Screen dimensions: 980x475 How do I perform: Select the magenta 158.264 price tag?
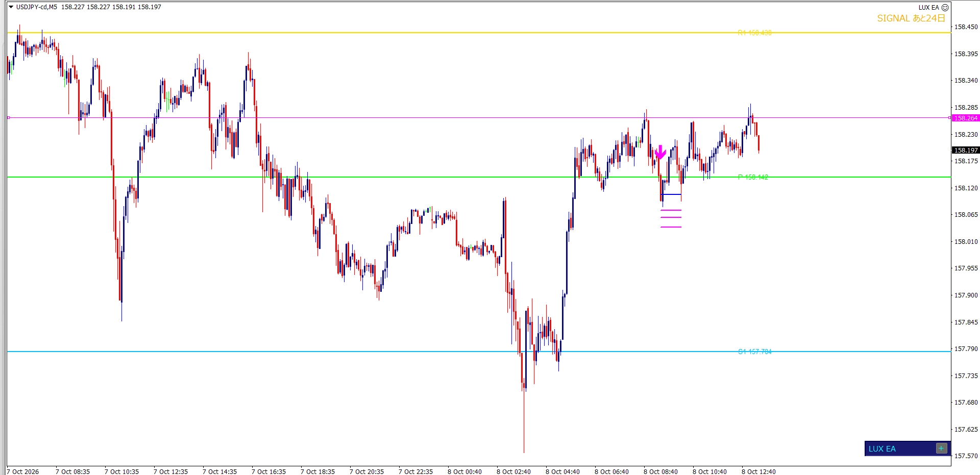point(965,118)
